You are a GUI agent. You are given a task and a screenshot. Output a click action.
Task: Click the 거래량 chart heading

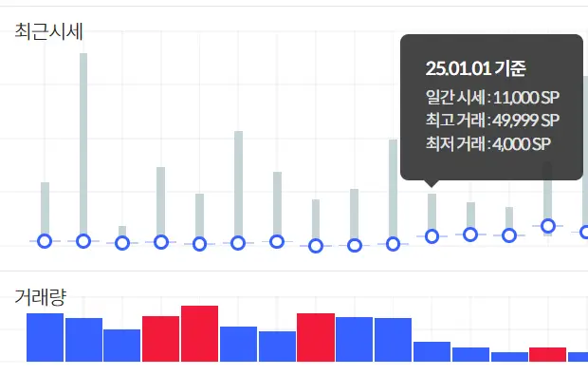pyautogui.click(x=41, y=296)
